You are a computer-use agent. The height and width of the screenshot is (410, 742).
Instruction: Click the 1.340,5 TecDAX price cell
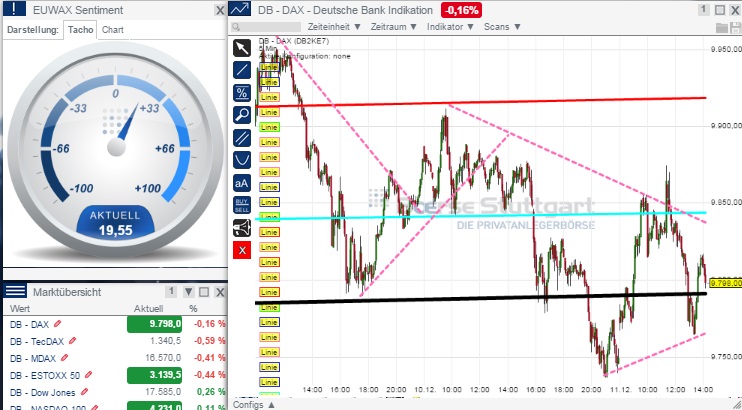click(166, 341)
